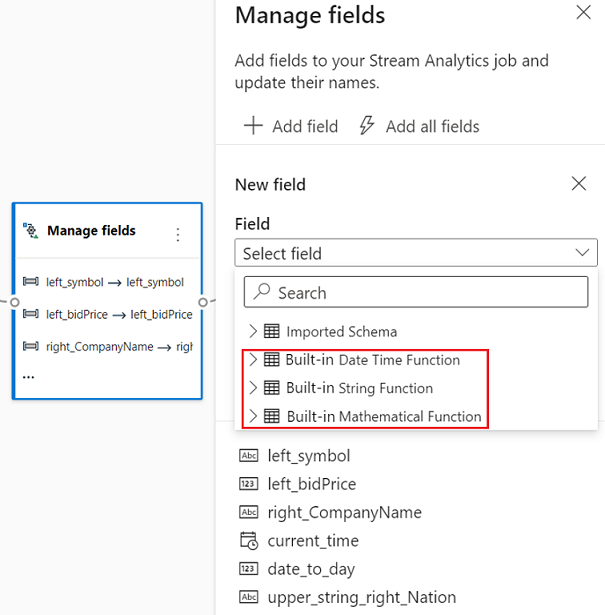Click the 123 icon next to left_bidPrice

(x=249, y=484)
